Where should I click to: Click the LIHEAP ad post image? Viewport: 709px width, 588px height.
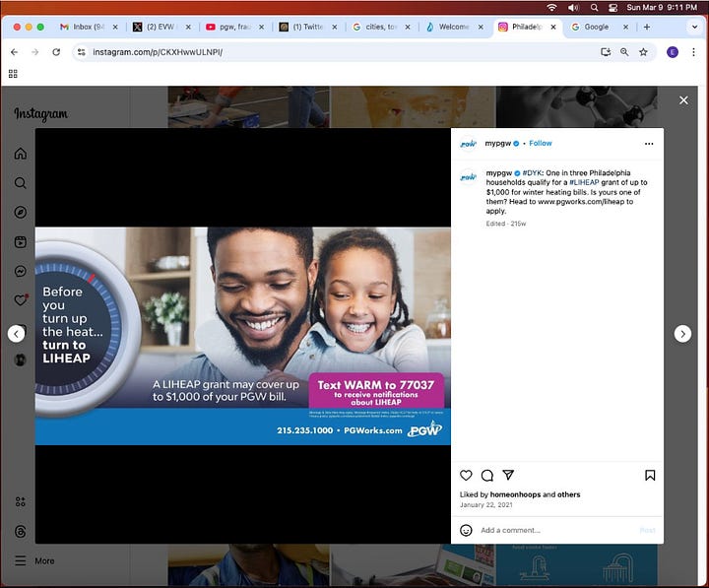pos(243,336)
